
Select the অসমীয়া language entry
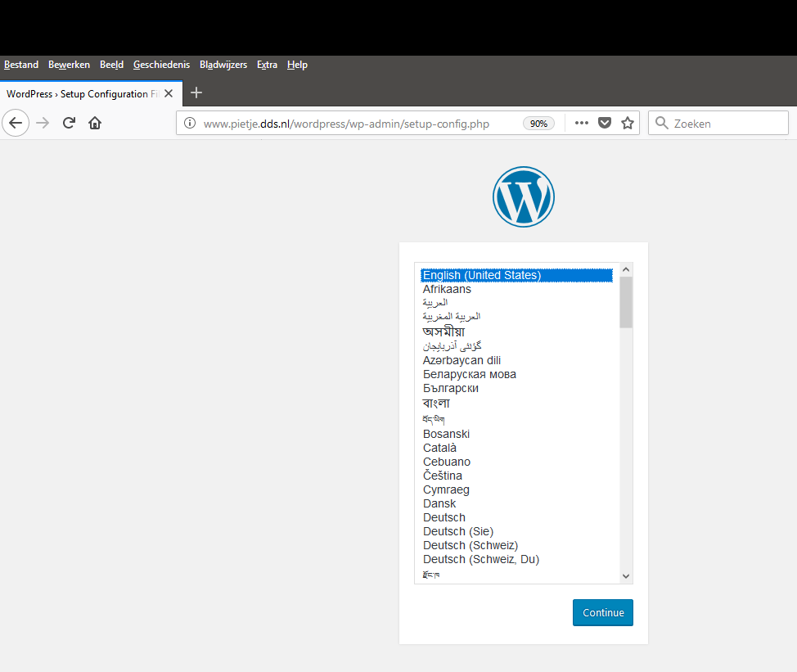tap(516, 331)
